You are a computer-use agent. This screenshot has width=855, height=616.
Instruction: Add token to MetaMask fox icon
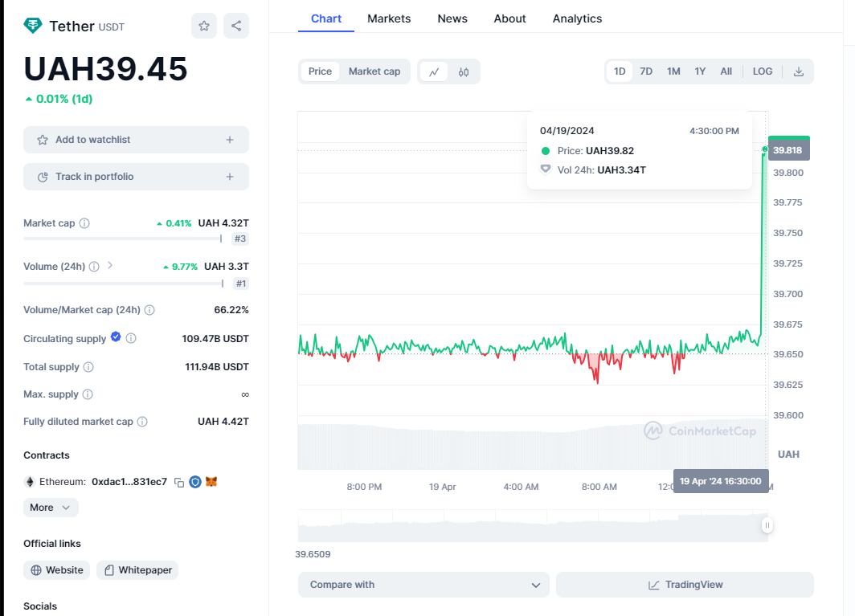coord(211,481)
